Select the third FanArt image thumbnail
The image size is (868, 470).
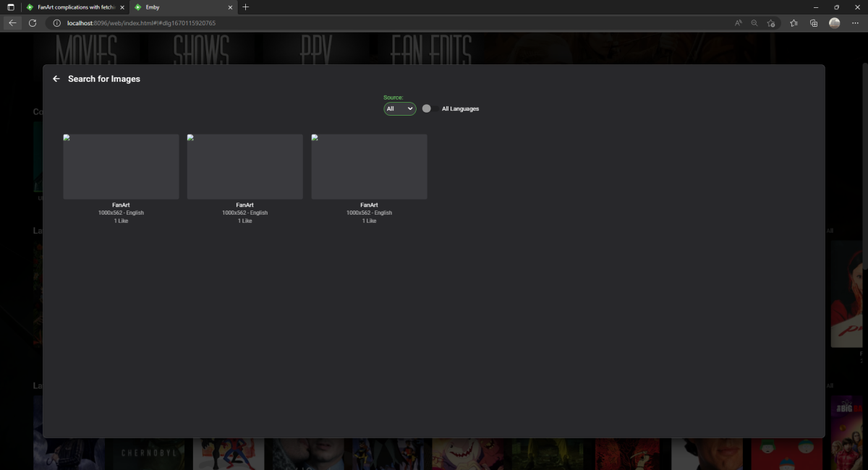[x=369, y=166]
